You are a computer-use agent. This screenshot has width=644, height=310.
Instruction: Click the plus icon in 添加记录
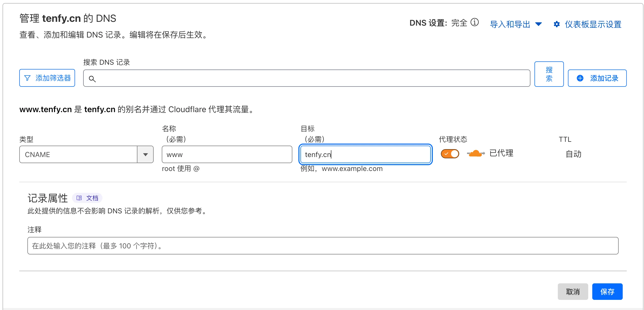pyautogui.click(x=580, y=78)
